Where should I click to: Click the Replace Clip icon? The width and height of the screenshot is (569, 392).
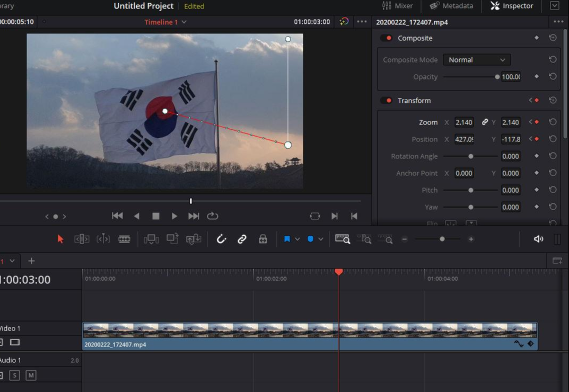[x=194, y=239]
